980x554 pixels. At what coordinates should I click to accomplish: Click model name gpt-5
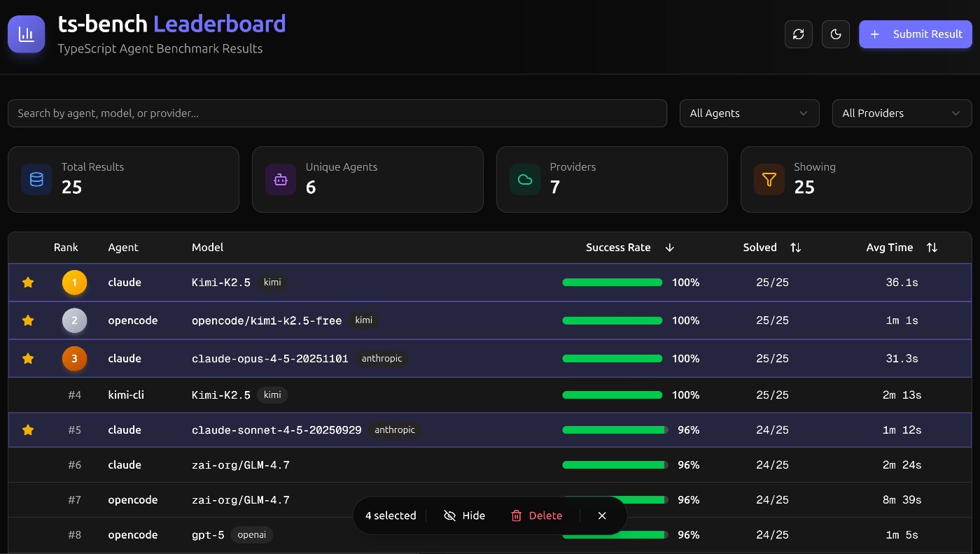[208, 534]
